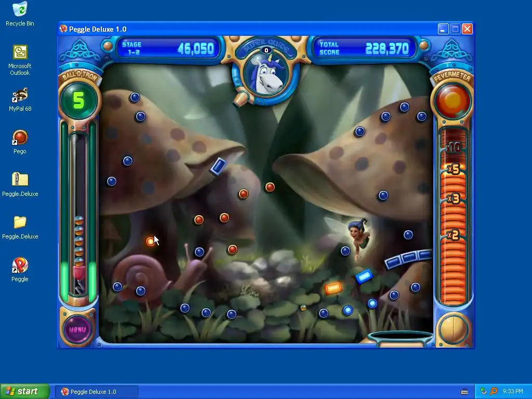The height and width of the screenshot is (399, 532).
Task: Click the lit blue peg left of catcher
Action: (x=348, y=310)
